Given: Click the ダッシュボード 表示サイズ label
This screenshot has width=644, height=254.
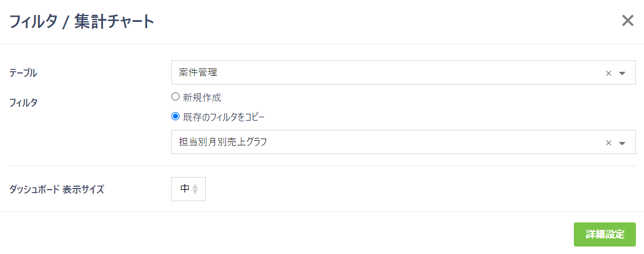Looking at the screenshot, I should point(57,189).
